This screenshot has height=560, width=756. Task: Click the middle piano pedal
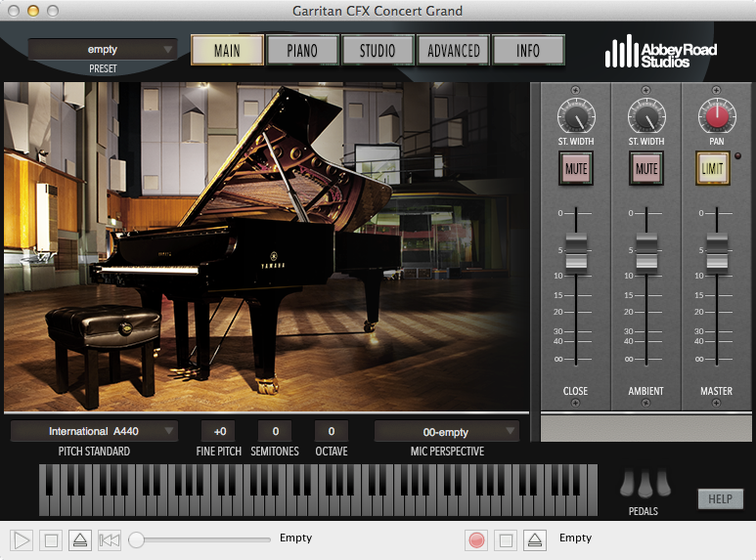(x=645, y=484)
